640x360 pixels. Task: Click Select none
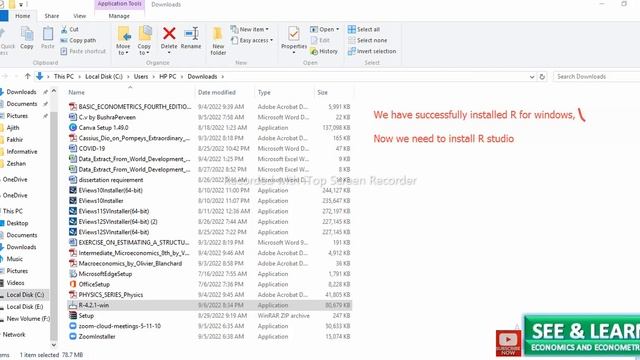pos(367,40)
